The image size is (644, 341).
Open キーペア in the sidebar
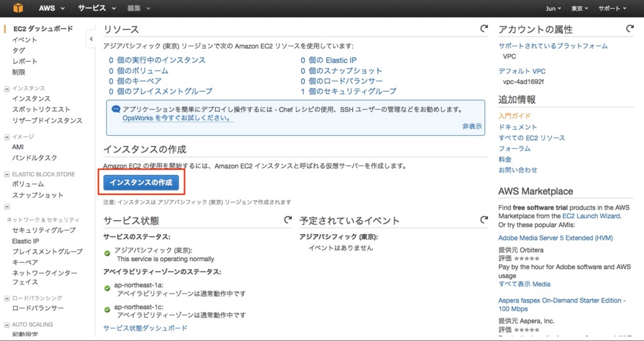(25, 262)
